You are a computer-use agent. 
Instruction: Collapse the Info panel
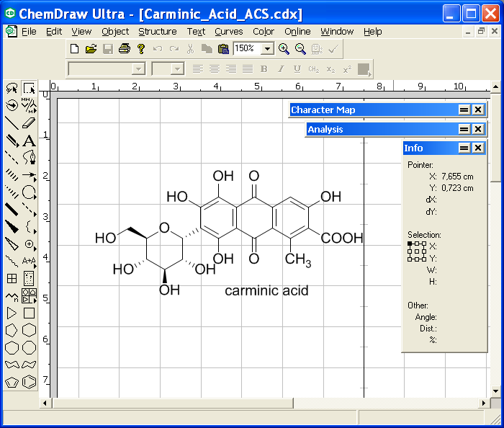(464, 148)
